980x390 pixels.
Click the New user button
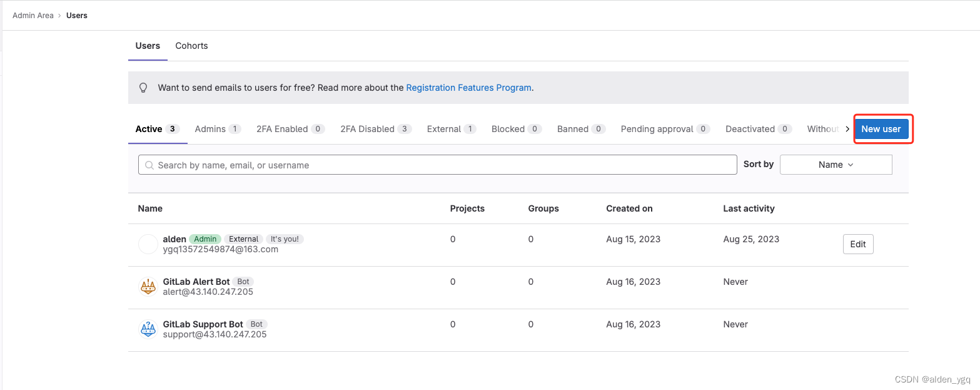click(881, 129)
